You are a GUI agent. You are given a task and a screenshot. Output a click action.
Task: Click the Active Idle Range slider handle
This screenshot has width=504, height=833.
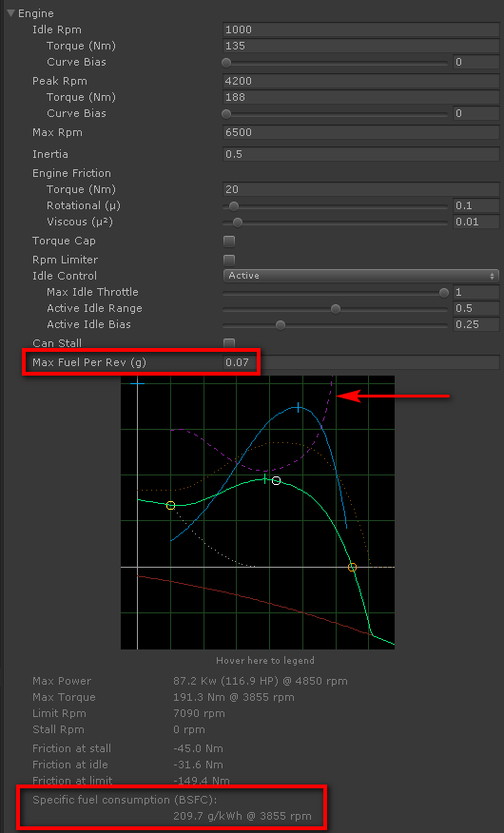point(335,309)
